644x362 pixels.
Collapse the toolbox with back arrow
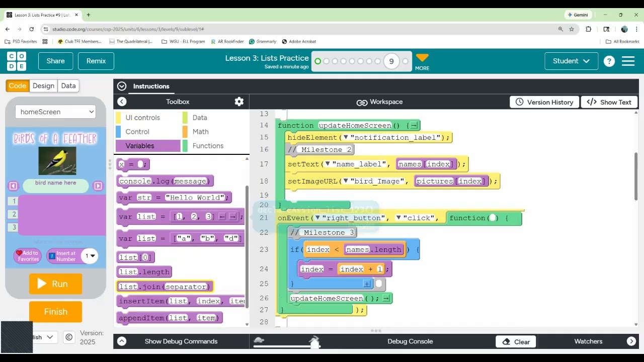tap(122, 102)
